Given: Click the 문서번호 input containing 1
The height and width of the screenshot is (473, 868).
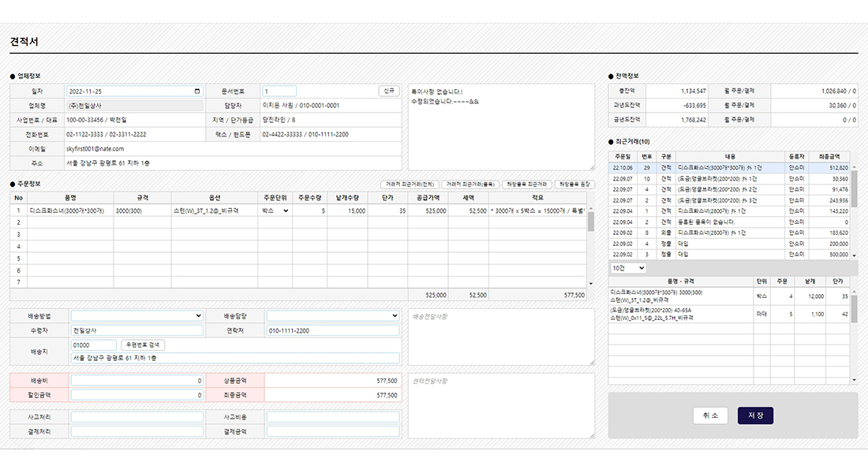Looking at the screenshot, I should 279,91.
